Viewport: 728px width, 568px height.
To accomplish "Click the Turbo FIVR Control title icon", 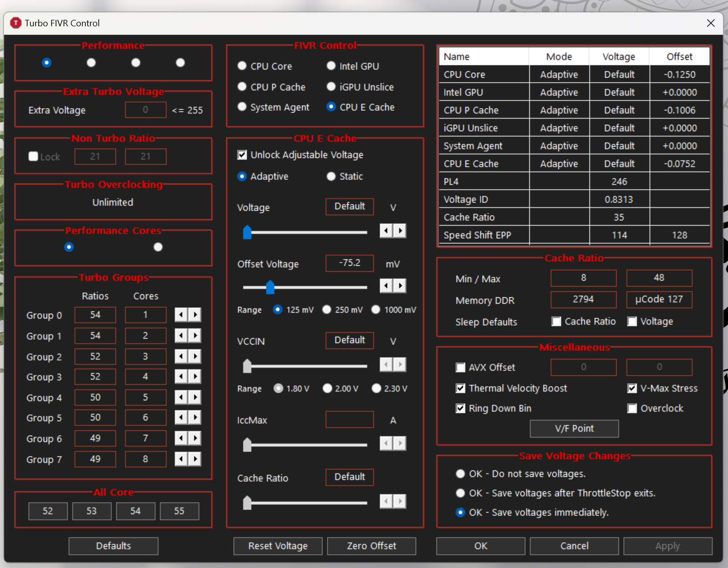I will click(x=16, y=23).
